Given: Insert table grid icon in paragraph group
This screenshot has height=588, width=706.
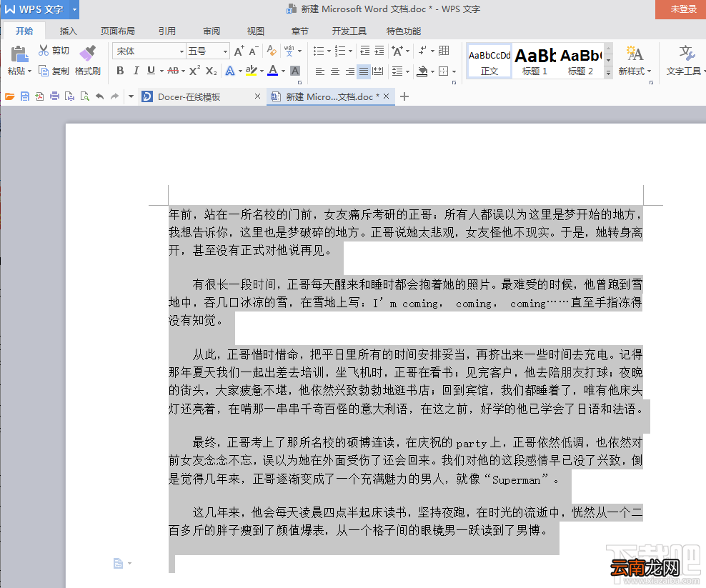Looking at the screenshot, I should click(x=444, y=51).
